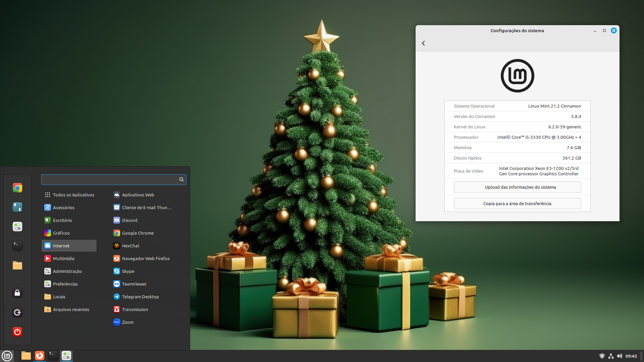Click Copia para a área de transferência

(517, 203)
